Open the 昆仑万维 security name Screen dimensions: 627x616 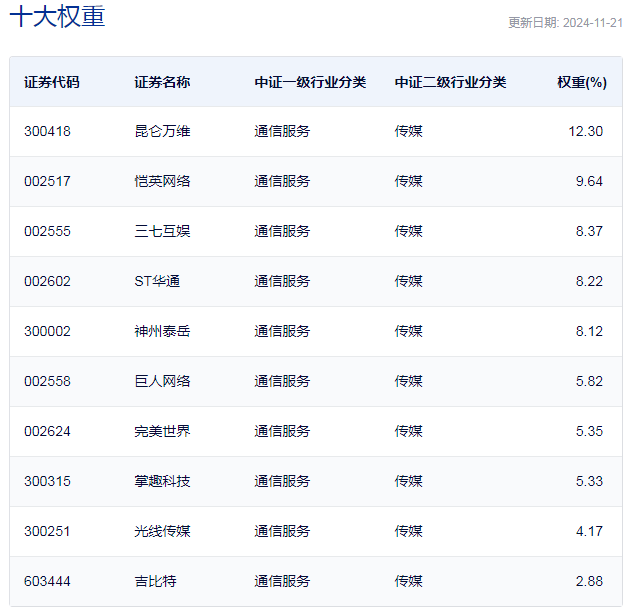(162, 131)
